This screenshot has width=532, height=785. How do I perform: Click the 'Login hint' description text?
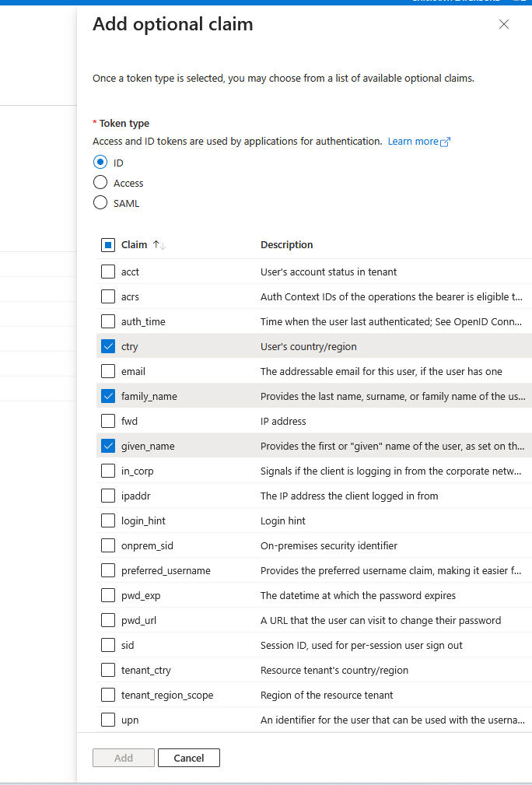coord(283,520)
